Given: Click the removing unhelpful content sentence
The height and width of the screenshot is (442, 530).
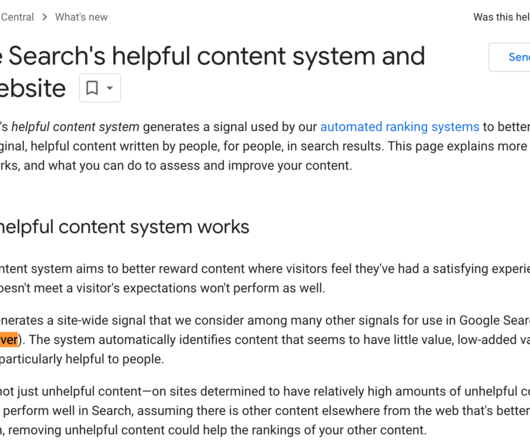Looking at the screenshot, I should (x=213, y=430).
